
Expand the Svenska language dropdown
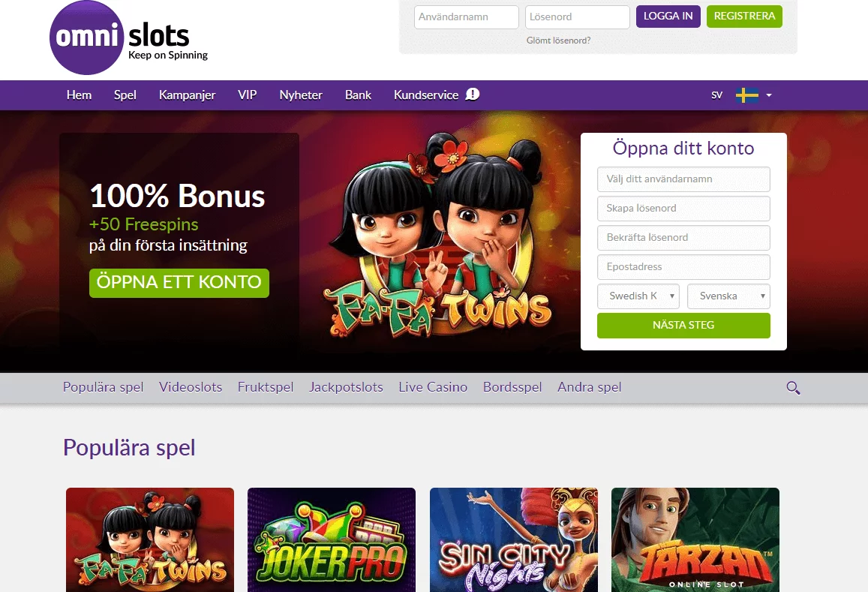[728, 296]
